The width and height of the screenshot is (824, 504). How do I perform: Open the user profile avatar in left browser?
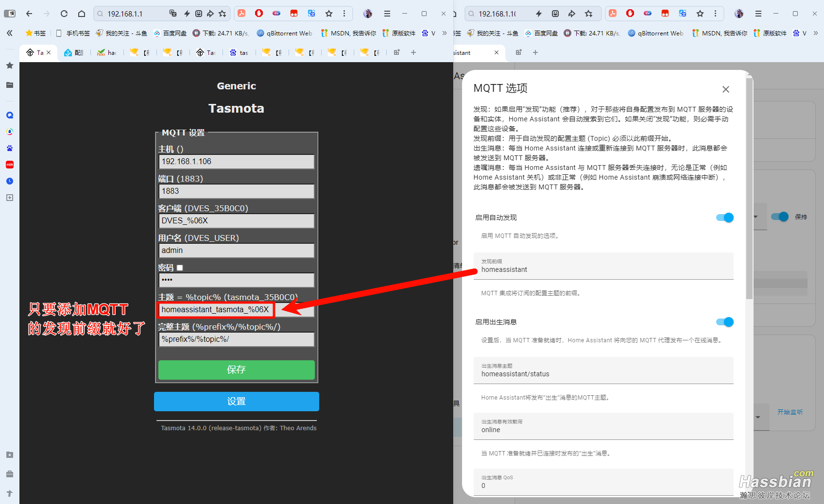tap(368, 14)
